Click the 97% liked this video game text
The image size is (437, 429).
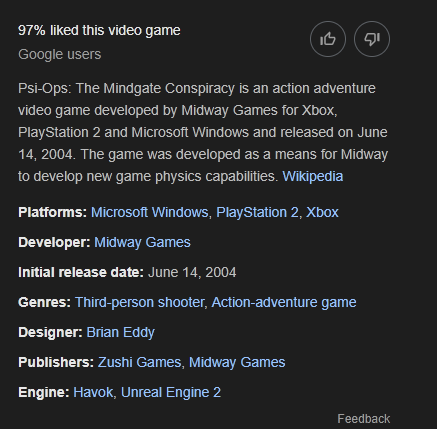[99, 30]
